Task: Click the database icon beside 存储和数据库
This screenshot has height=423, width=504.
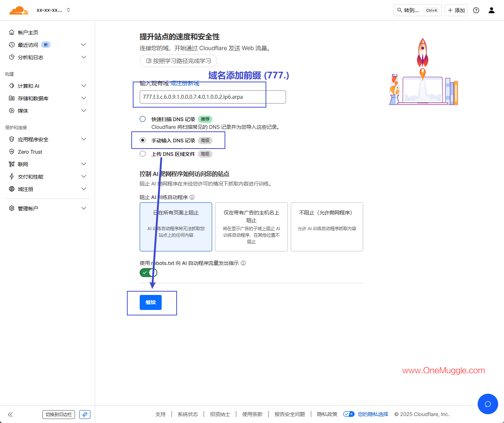Action: coord(12,98)
